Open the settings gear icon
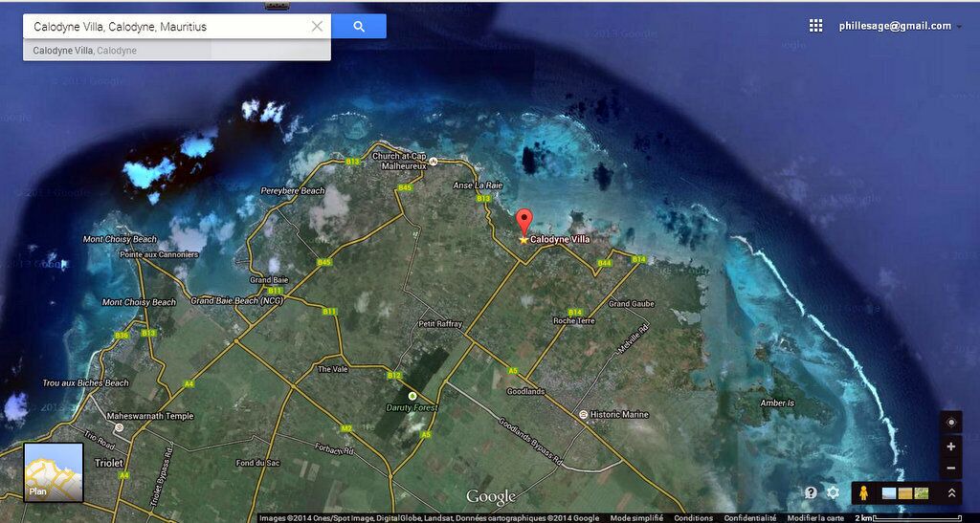The height and width of the screenshot is (523, 980). [x=833, y=492]
